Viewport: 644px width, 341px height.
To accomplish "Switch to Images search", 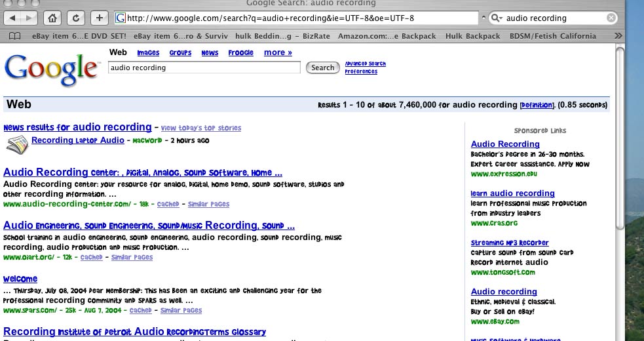I will coord(148,52).
